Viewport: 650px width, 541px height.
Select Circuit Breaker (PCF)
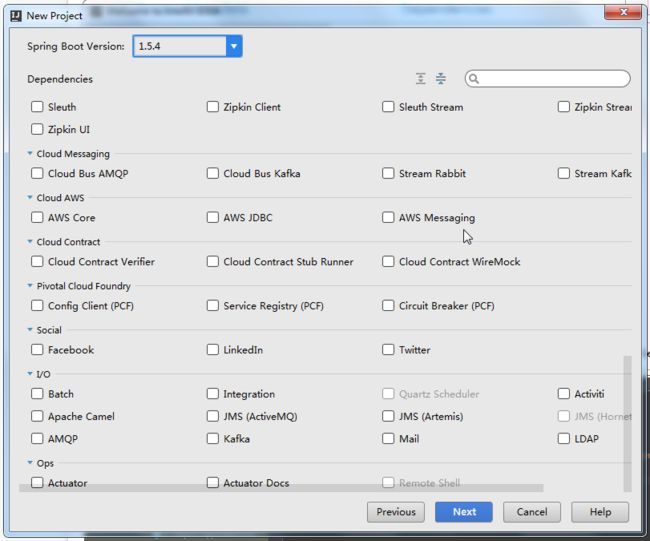(x=388, y=306)
